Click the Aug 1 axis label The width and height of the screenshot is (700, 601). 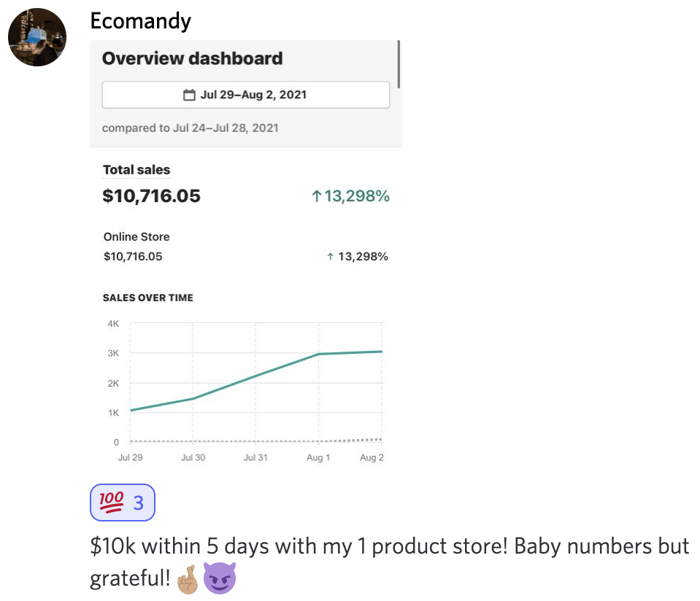tap(318, 457)
